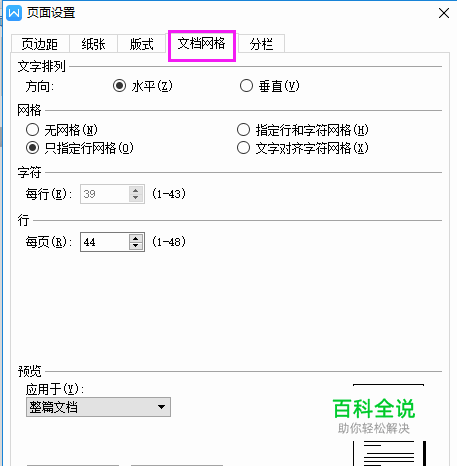Close the 页面设置 dialog
457x466 pixels.
pos(444,13)
